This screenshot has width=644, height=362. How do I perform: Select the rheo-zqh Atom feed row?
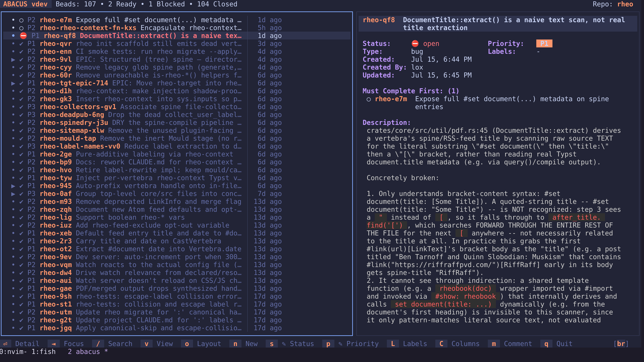(177, 210)
